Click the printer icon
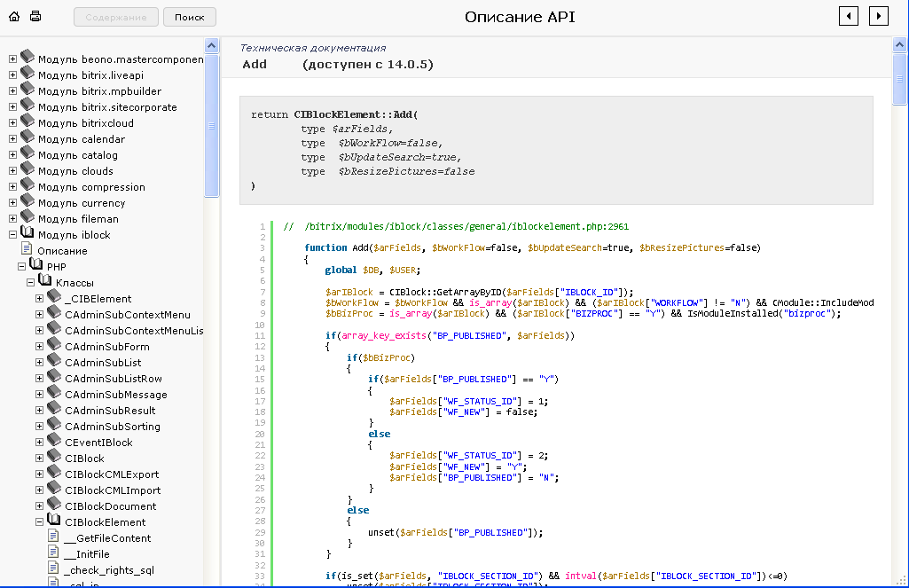909x588 pixels. 35,17
